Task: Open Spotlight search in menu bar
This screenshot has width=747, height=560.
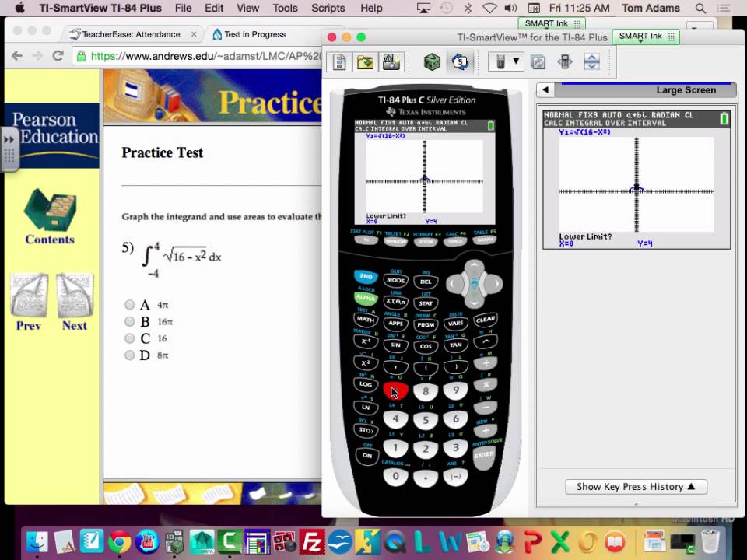Action: click(700, 8)
